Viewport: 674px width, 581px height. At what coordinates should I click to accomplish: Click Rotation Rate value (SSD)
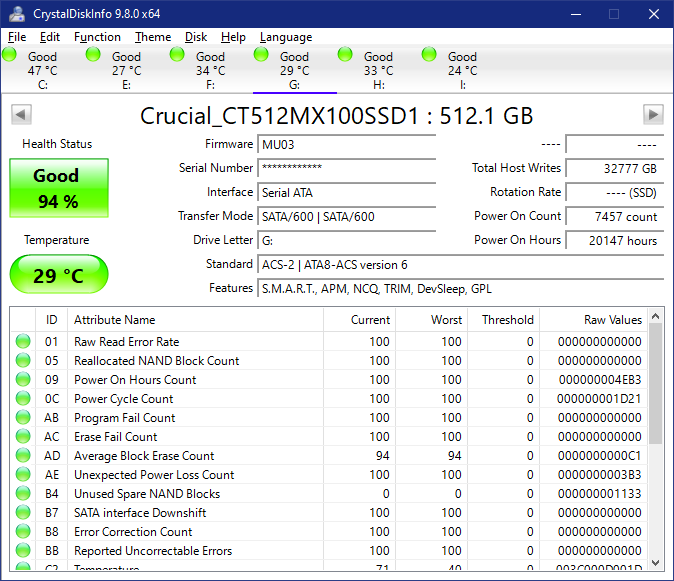(x=615, y=192)
